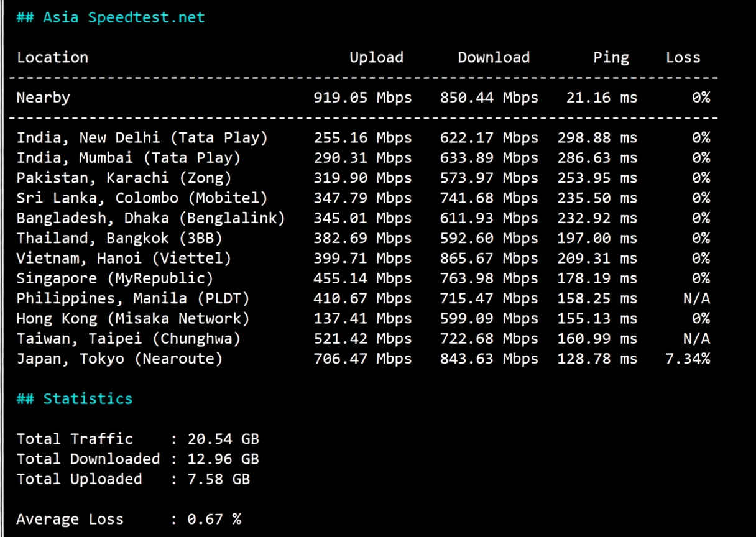Click Singapore ping 178.19 ms

[597, 278]
